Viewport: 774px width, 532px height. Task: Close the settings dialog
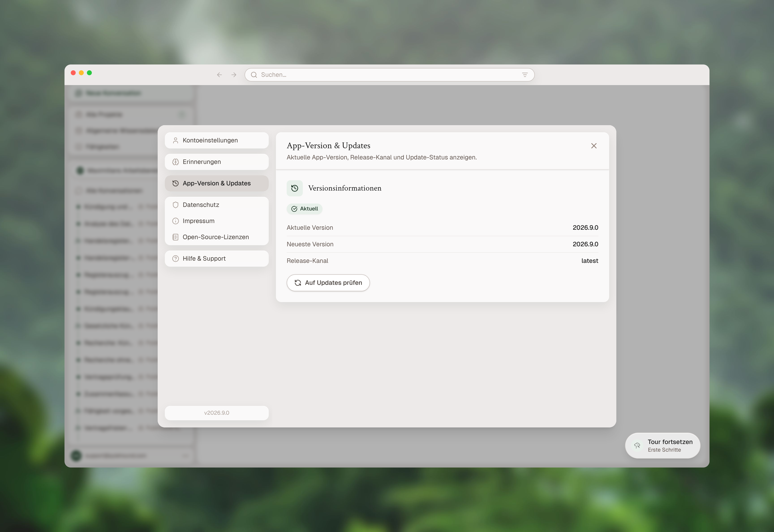(x=594, y=146)
